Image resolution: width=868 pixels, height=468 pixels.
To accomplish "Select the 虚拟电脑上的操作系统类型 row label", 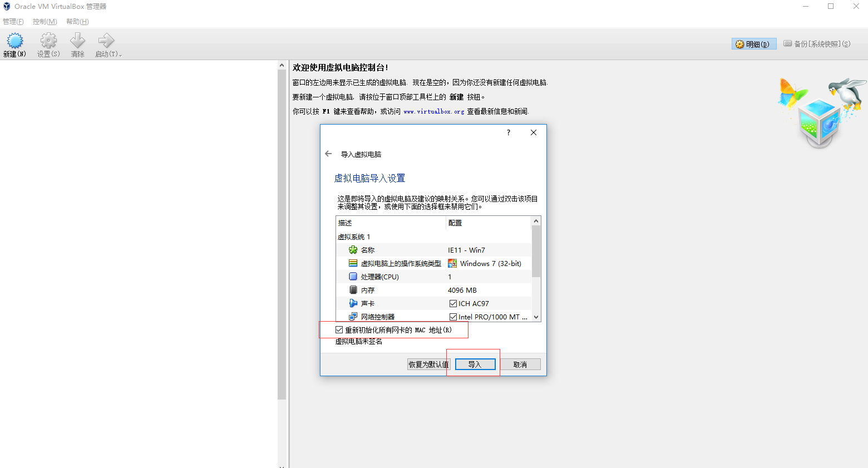I will click(x=401, y=263).
